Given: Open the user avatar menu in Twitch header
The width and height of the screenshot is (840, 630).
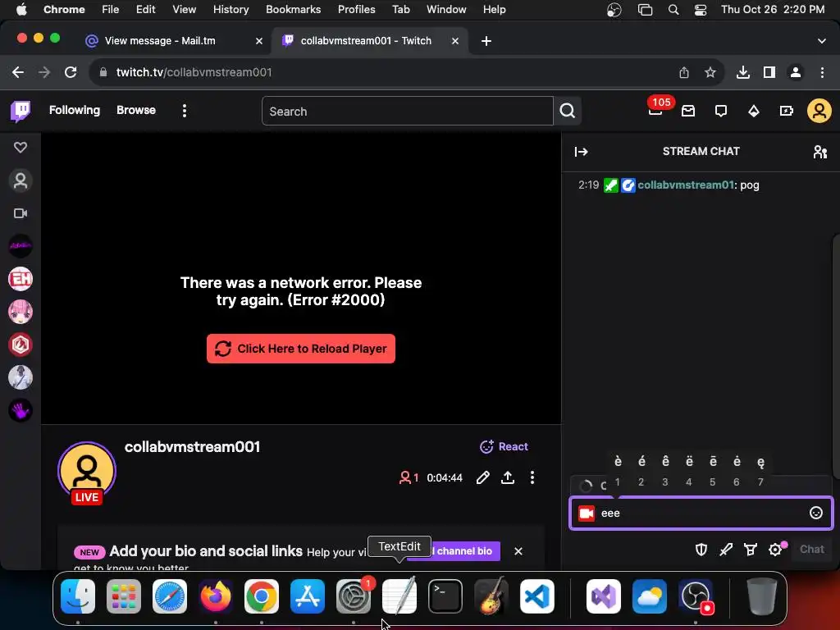Looking at the screenshot, I should (x=819, y=111).
